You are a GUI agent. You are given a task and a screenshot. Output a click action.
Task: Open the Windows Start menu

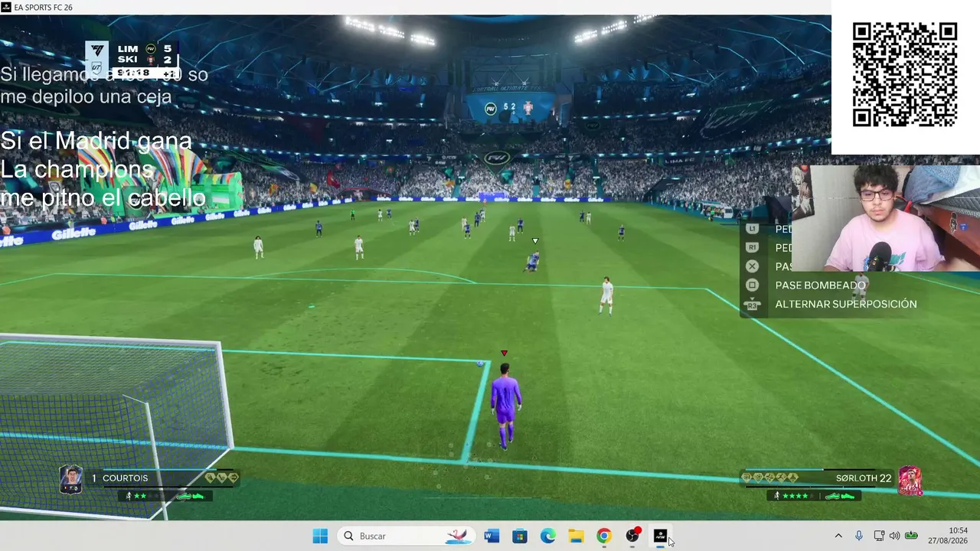pos(320,536)
